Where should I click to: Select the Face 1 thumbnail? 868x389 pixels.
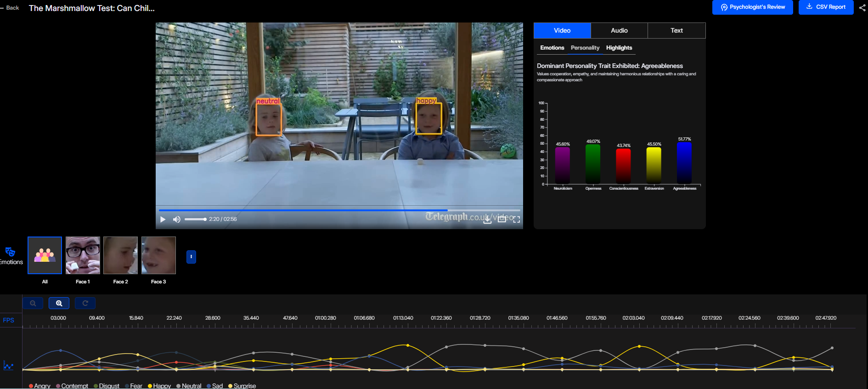click(83, 255)
